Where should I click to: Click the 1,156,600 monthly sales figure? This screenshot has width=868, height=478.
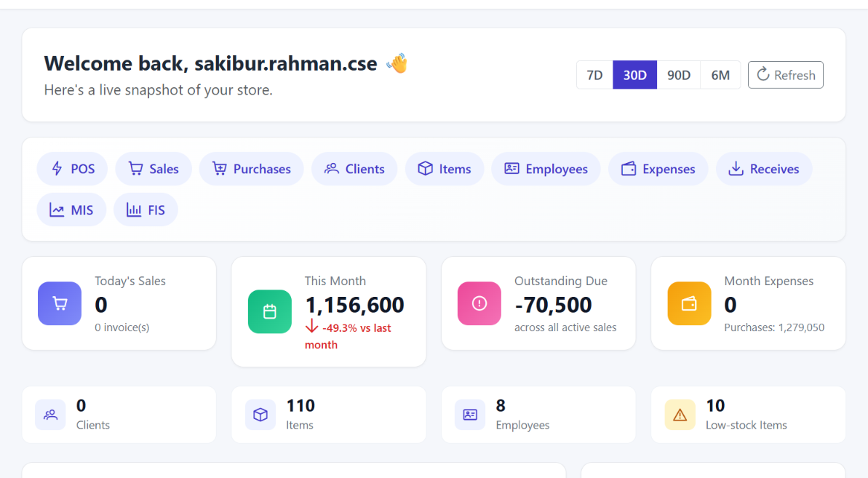[x=355, y=305]
